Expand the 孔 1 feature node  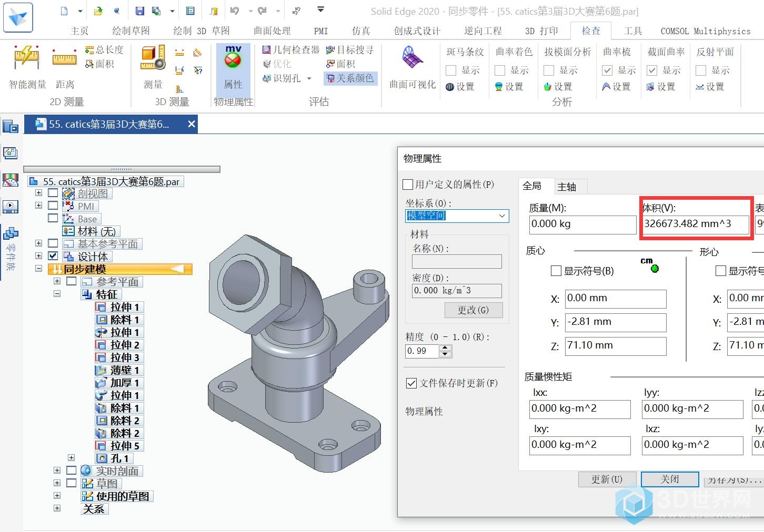click(x=71, y=458)
